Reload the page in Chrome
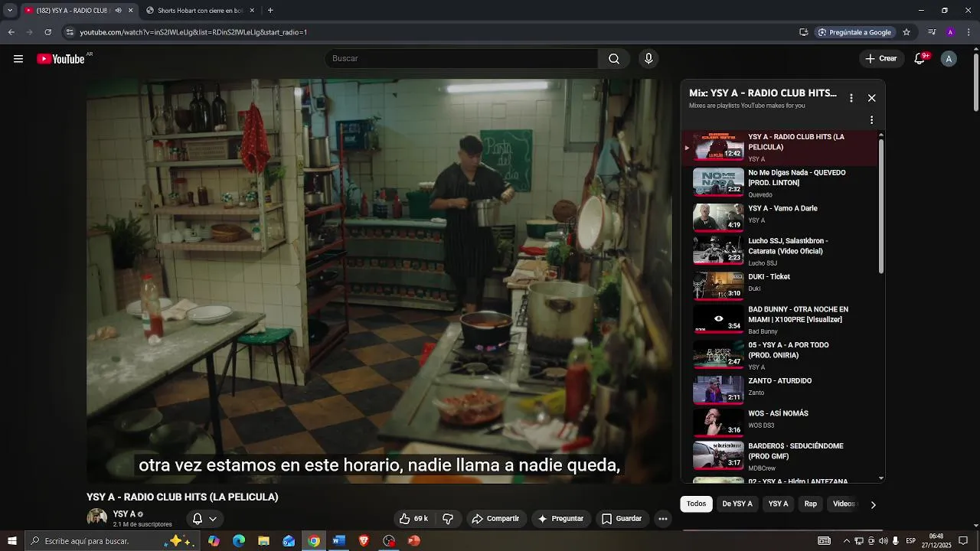The image size is (980, 551). [47, 32]
